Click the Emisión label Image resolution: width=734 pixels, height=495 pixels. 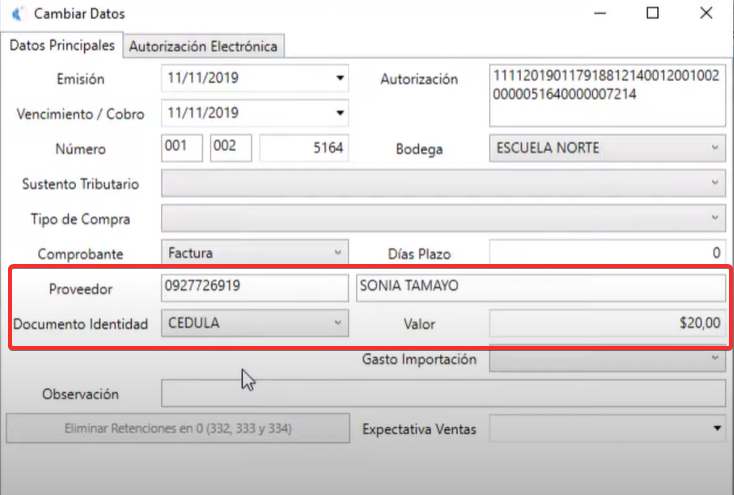pos(81,79)
